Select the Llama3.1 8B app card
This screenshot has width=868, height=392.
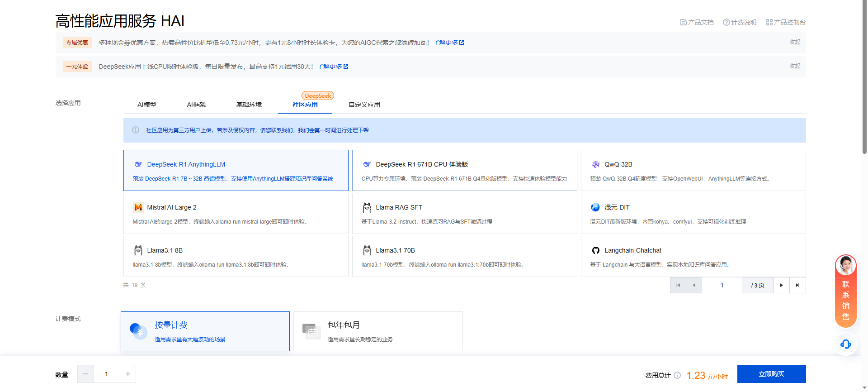[236, 257]
